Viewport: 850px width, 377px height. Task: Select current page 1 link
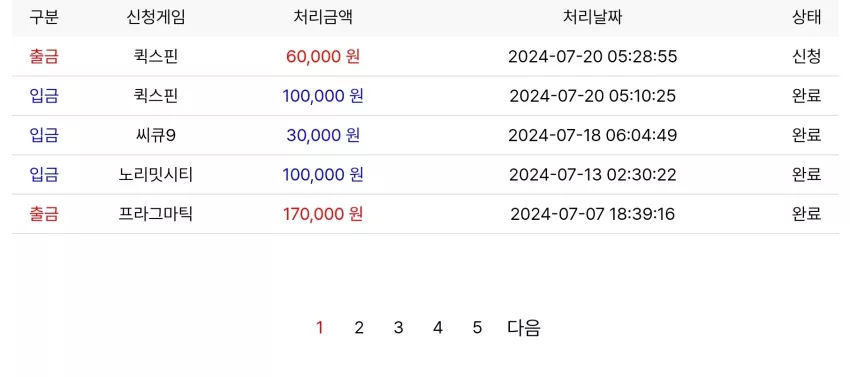pos(320,328)
